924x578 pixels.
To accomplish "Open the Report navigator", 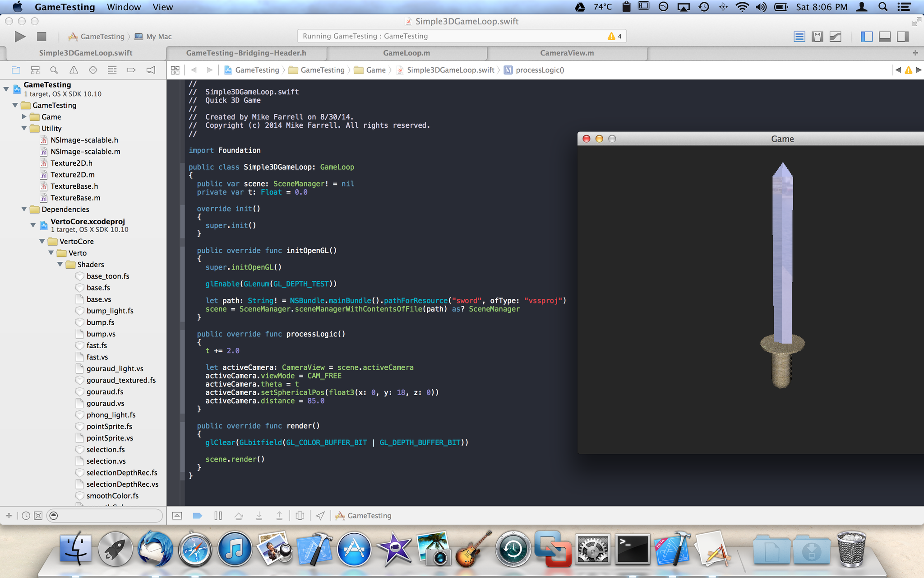I will (x=151, y=70).
